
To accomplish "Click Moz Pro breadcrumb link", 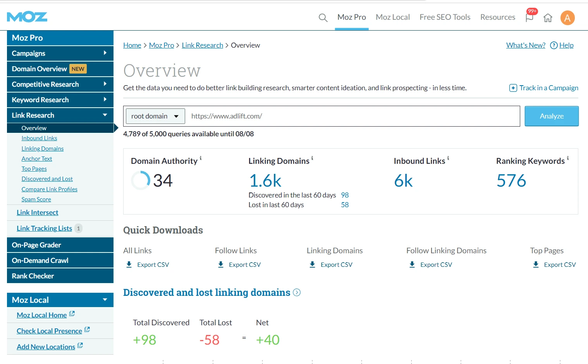I will click(x=162, y=45).
